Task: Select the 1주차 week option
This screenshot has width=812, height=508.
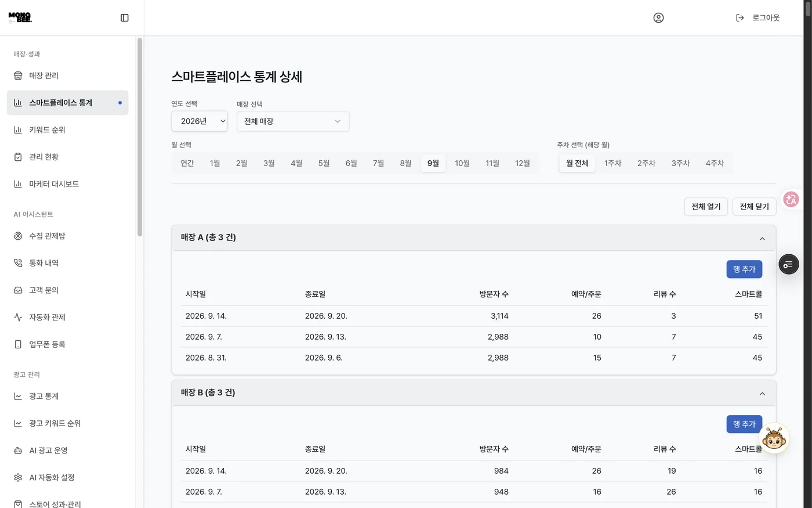Action: pos(612,163)
